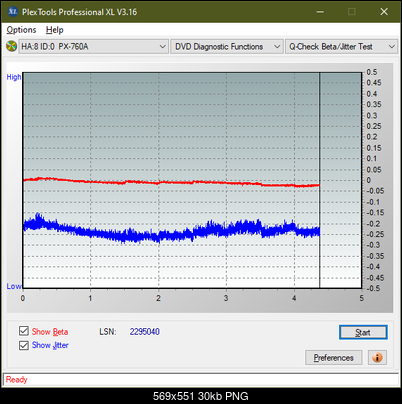Open the Preferences button

click(x=334, y=358)
